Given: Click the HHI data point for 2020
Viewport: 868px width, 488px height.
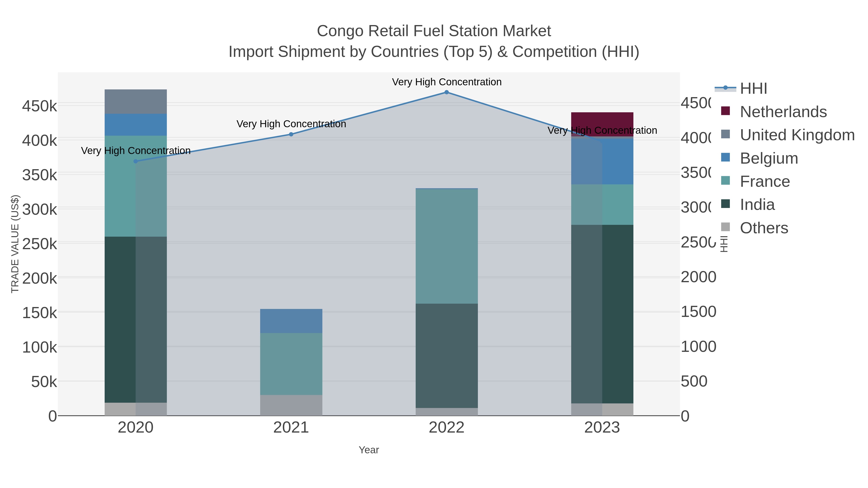Looking at the screenshot, I should tap(136, 161).
